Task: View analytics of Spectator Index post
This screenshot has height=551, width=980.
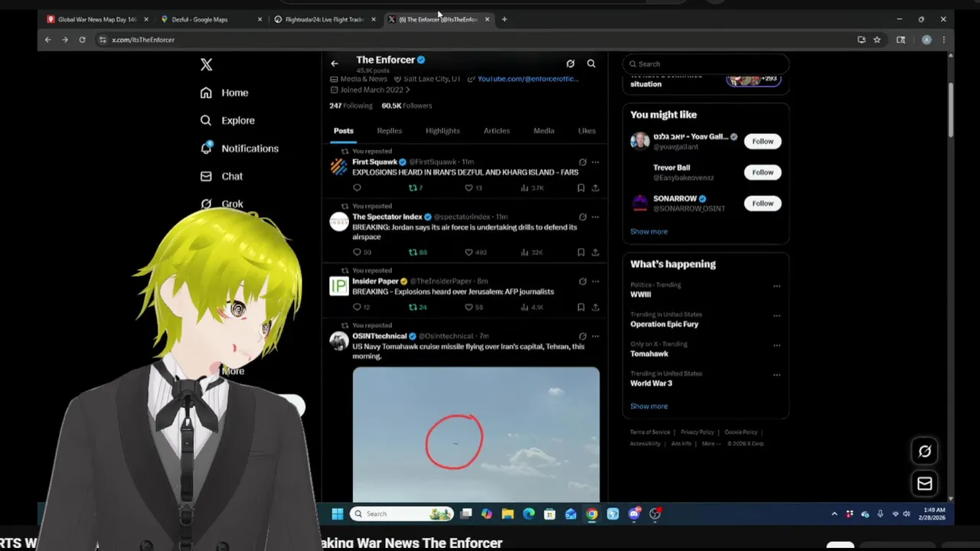Action: point(531,252)
